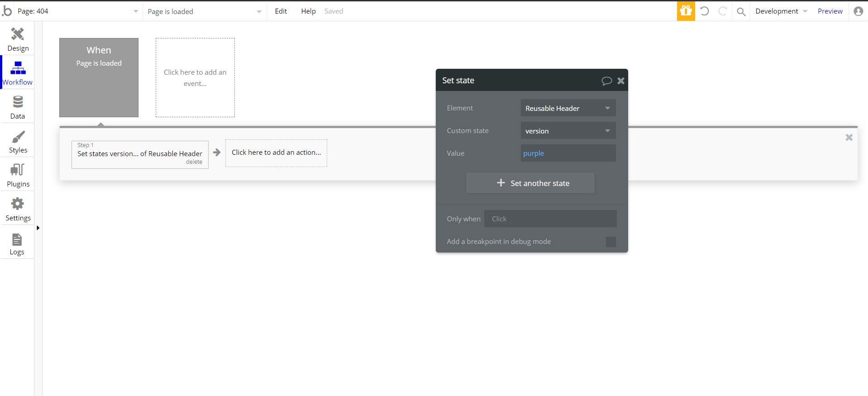Open the Settings tab

click(x=18, y=209)
